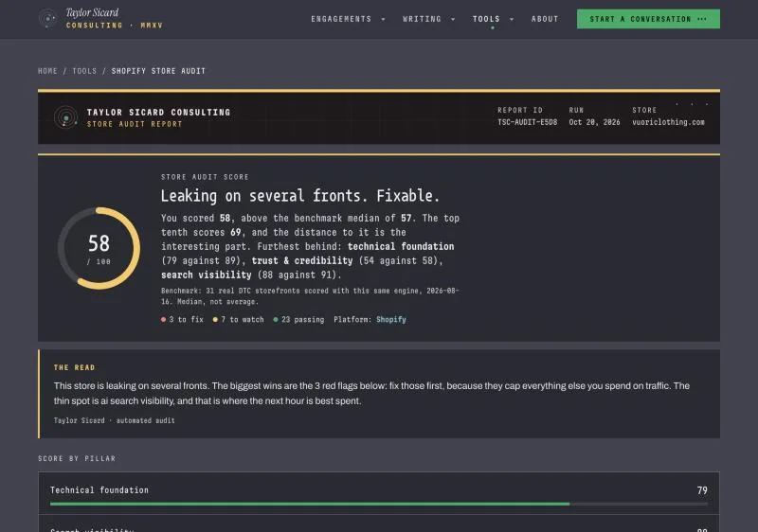This screenshot has height=532, width=758.
Task: Click the green 23 passing indicator
Action: coord(298,320)
